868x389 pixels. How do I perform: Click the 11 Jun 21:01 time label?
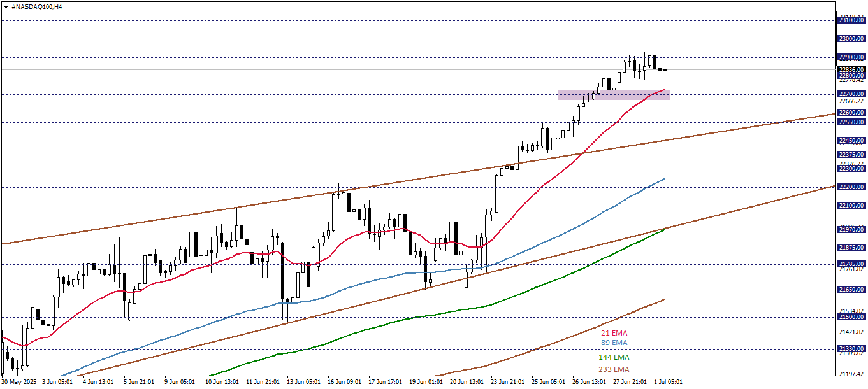point(262,382)
